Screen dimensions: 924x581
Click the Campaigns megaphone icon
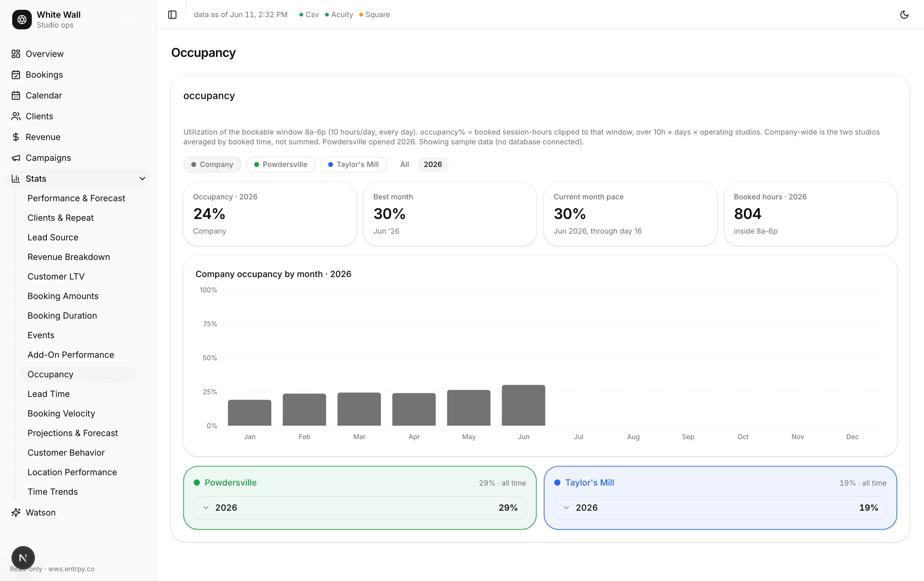point(16,158)
